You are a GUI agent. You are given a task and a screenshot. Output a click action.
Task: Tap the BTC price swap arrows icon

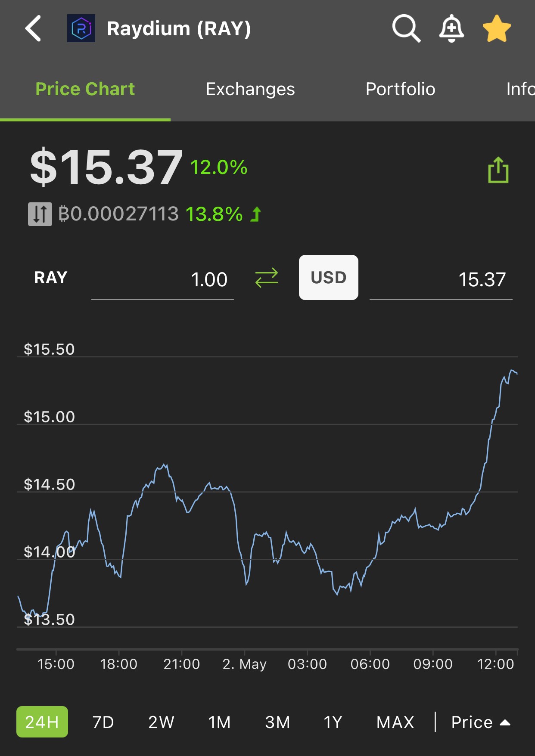coord(40,214)
